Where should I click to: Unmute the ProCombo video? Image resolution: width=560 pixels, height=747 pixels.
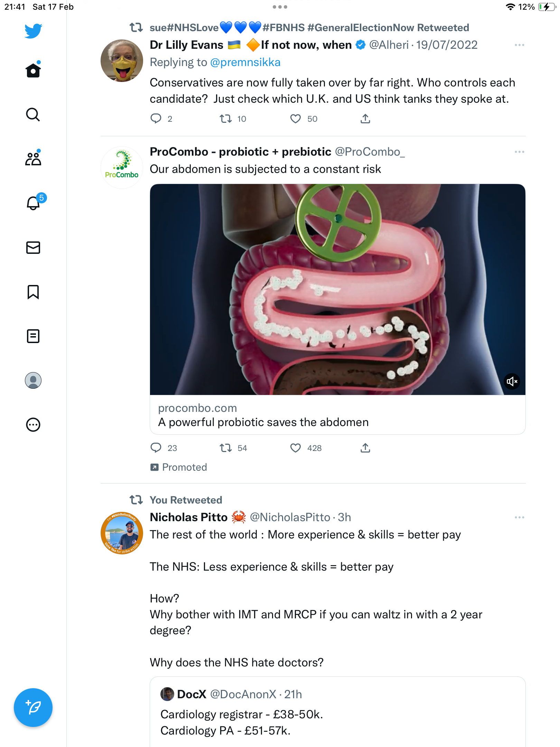click(512, 381)
